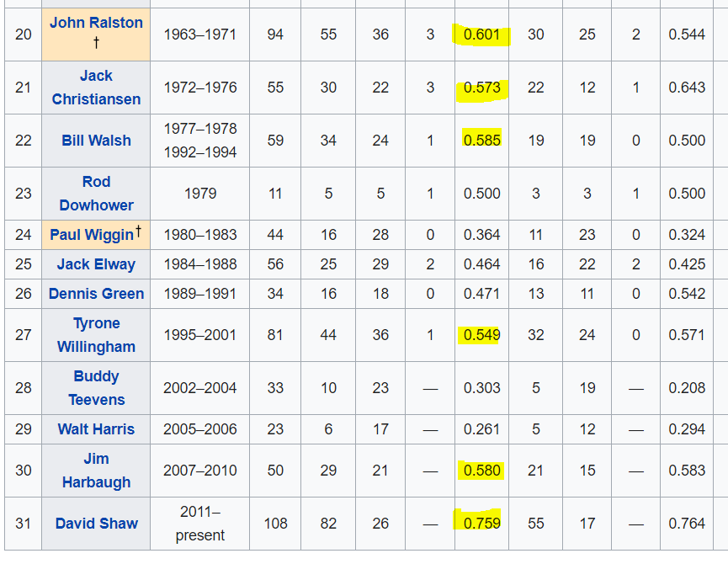
Task: Open the Dennis Green link
Action: 96,294
